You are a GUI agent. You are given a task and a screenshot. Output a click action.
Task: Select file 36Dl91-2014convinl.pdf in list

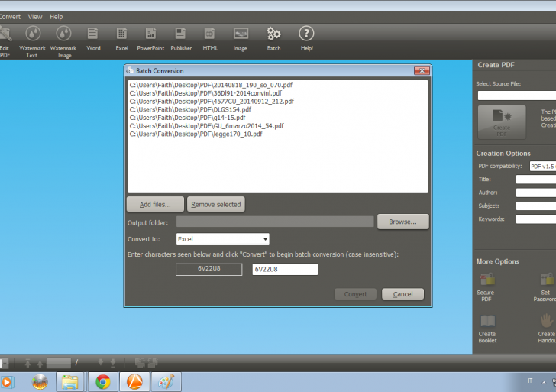[x=205, y=93]
